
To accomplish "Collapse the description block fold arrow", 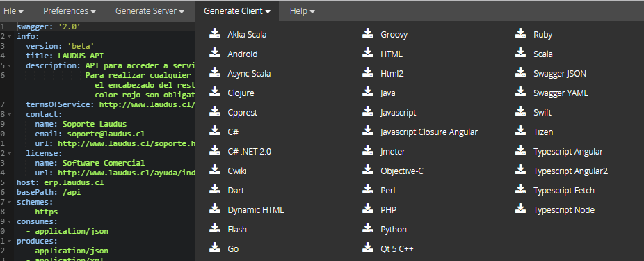I will coord(10,65).
